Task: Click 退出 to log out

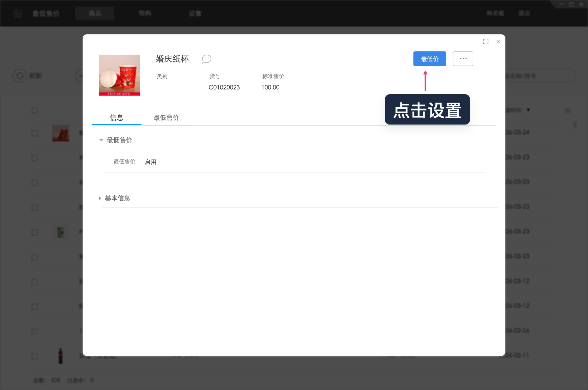Action: 524,13
